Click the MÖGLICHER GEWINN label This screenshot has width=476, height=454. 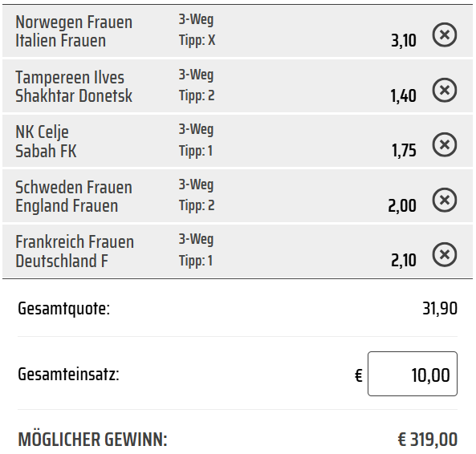92,439
